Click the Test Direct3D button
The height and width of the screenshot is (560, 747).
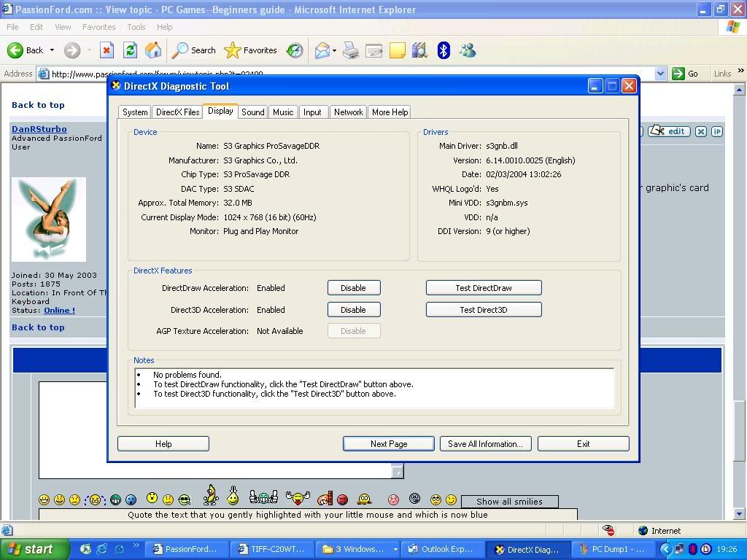click(x=484, y=309)
